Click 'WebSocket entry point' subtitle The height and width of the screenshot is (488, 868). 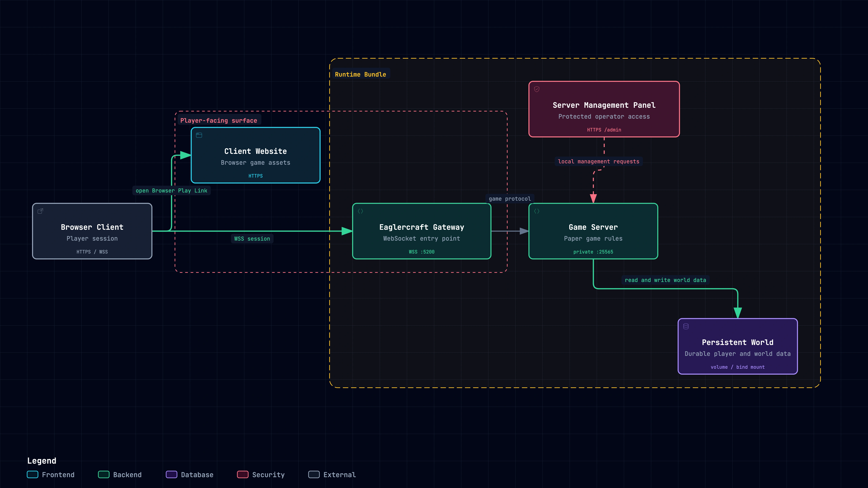(421, 238)
